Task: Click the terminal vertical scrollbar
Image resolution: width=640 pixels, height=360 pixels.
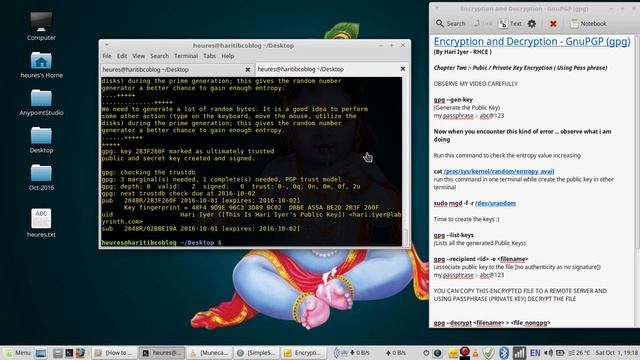Action: (405, 161)
